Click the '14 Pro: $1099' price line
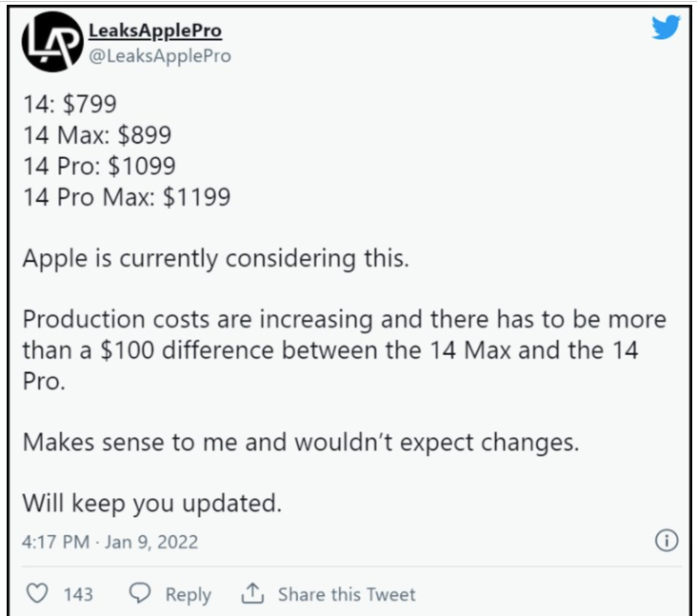Screen dimensions: 697x616 (99, 166)
